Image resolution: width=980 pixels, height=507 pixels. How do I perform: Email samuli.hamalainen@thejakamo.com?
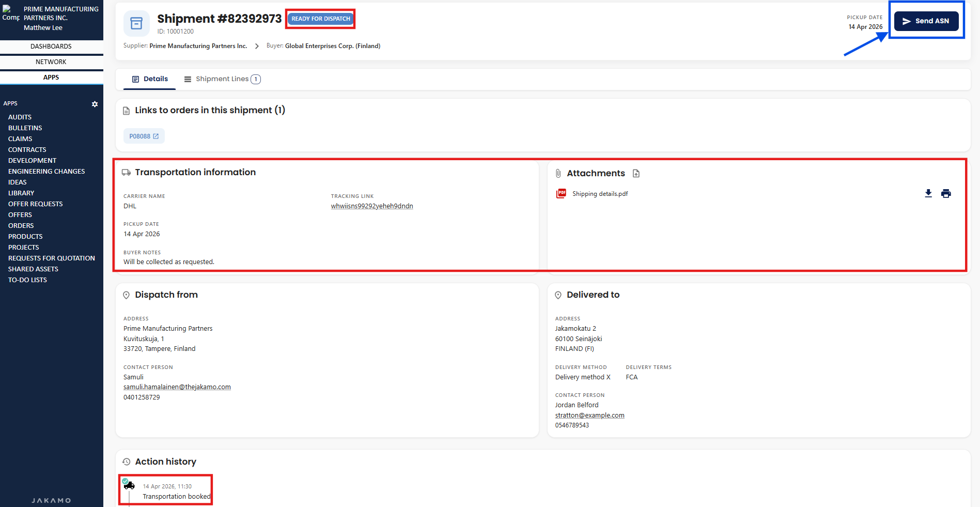[177, 387]
